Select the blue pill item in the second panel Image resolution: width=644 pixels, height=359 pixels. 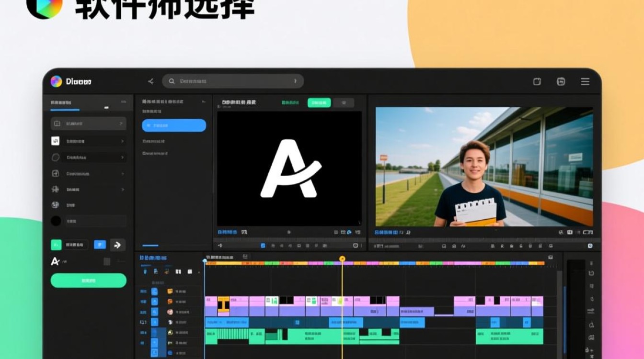coord(174,125)
